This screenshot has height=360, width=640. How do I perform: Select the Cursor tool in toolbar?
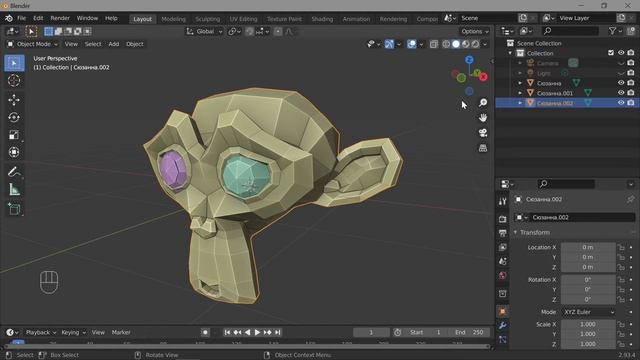(x=14, y=80)
